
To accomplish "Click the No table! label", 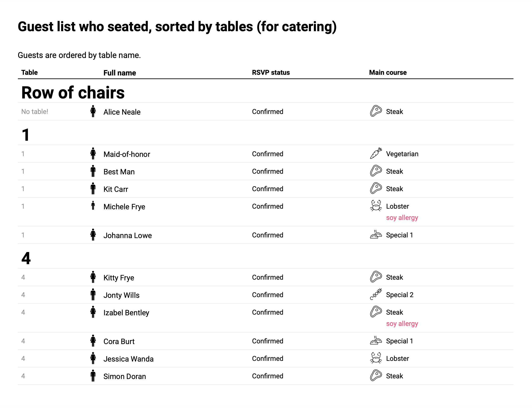I will click(x=35, y=112).
